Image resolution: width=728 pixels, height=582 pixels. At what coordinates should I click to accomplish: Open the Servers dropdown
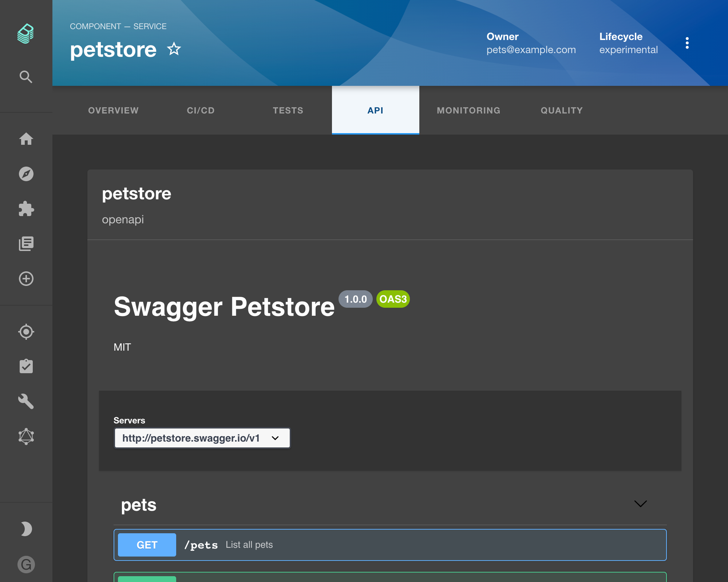point(202,438)
